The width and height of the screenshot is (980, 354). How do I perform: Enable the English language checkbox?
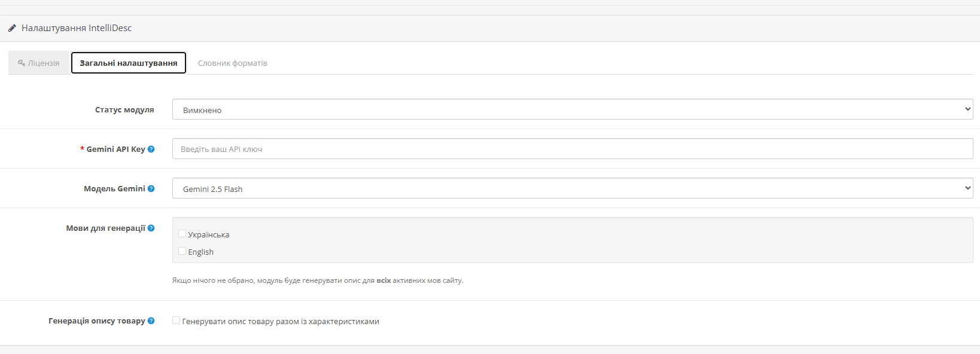(x=182, y=251)
